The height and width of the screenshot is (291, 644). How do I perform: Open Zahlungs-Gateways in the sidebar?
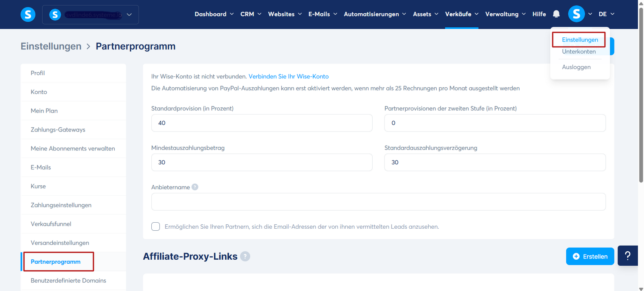point(73,130)
